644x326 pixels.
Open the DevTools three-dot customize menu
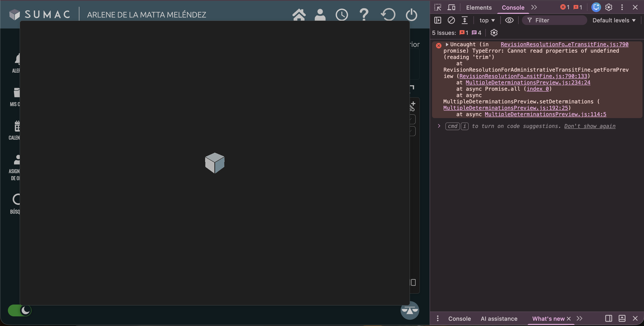coord(622,7)
